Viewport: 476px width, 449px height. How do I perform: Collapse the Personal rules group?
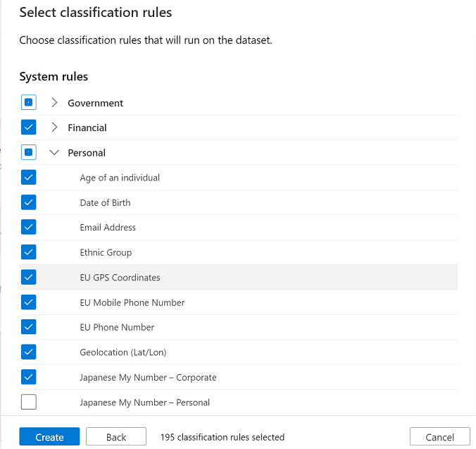[x=54, y=152]
